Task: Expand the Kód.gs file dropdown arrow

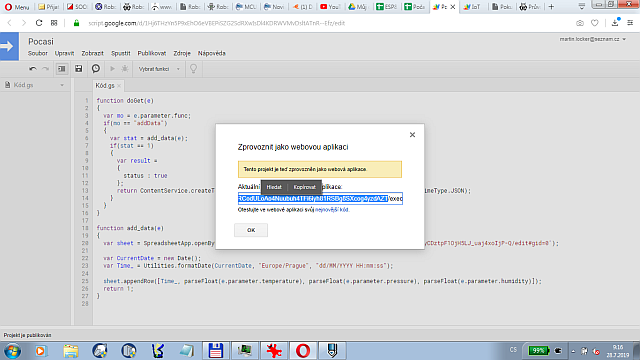Action: (x=62, y=85)
